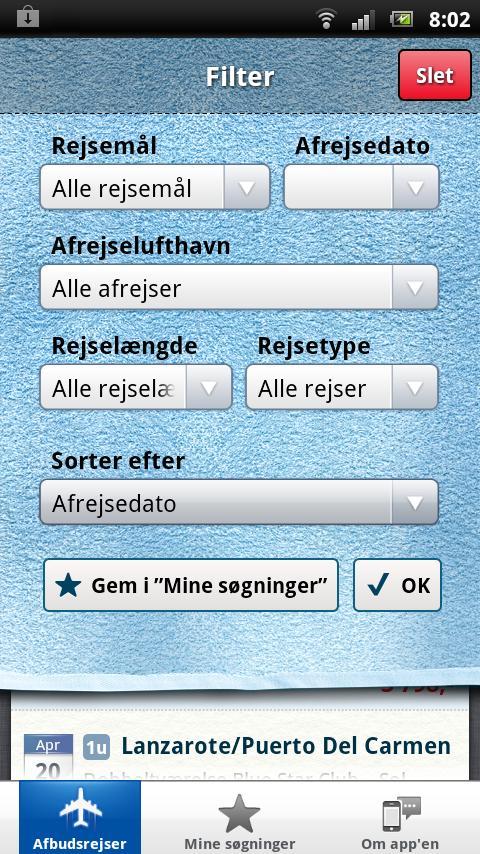Switch to the Mine søgninger tab
Image resolution: width=480 pixels, height=854 pixels.
pos(240,817)
